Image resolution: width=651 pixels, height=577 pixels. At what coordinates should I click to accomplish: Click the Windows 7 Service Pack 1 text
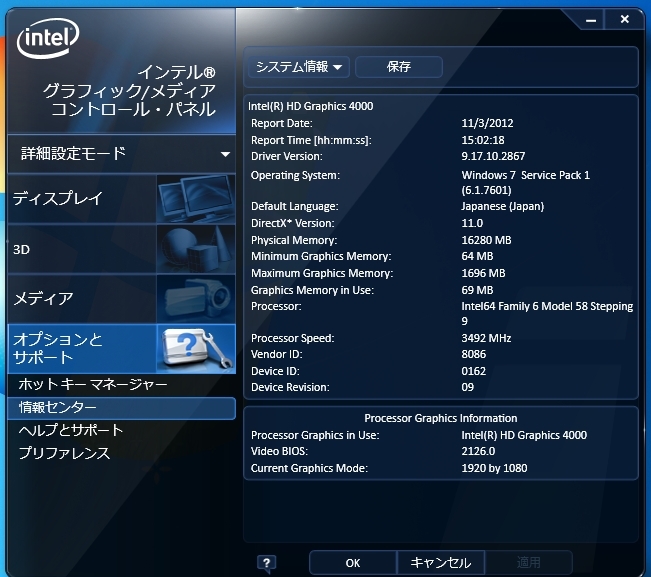point(526,175)
